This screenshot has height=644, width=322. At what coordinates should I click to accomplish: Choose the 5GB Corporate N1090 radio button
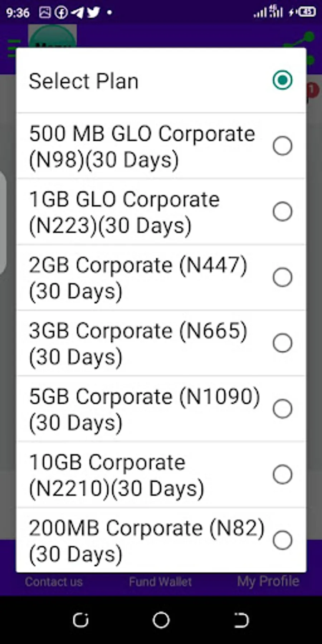(282, 409)
